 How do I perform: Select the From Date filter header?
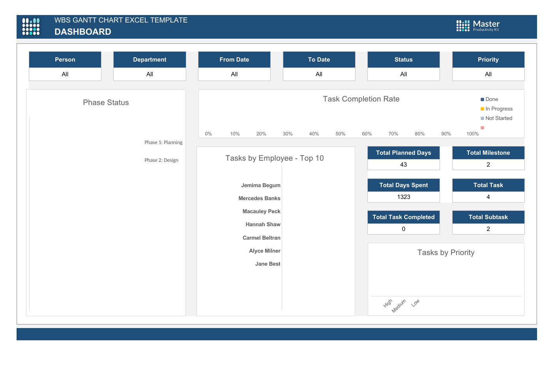tap(234, 60)
